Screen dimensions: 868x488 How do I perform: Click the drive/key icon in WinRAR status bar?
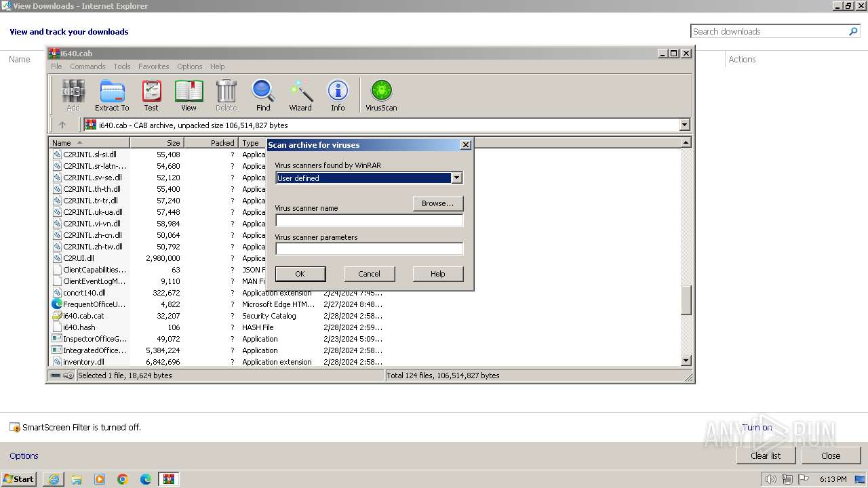point(61,375)
